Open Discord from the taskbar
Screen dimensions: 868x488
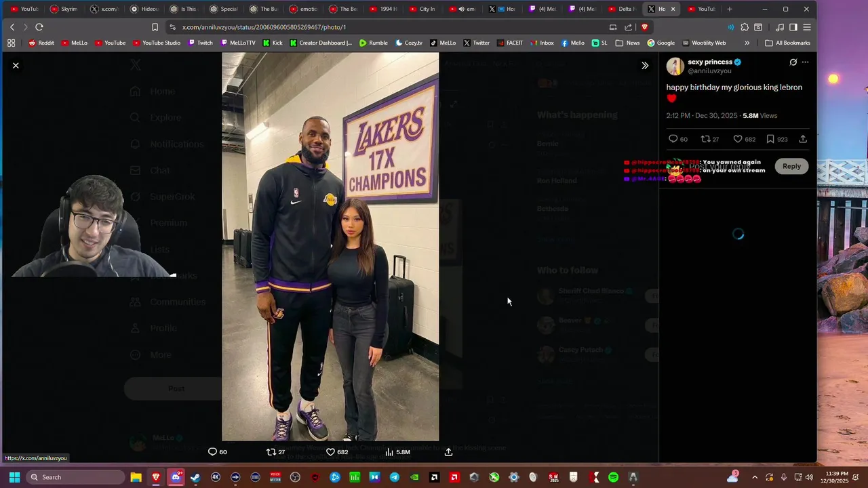tap(176, 477)
